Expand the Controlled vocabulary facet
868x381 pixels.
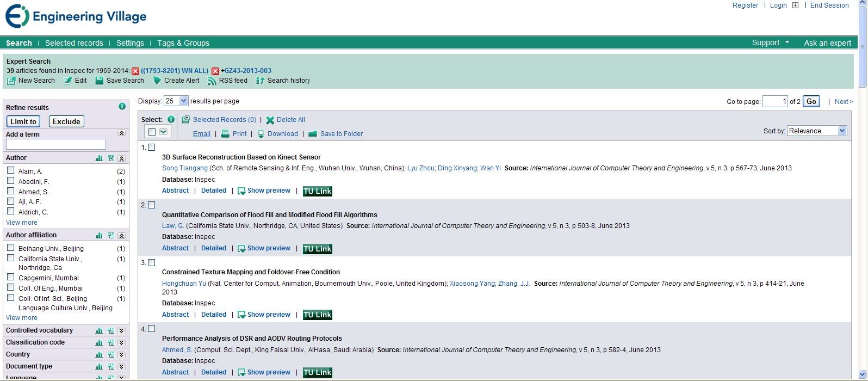(x=122, y=331)
